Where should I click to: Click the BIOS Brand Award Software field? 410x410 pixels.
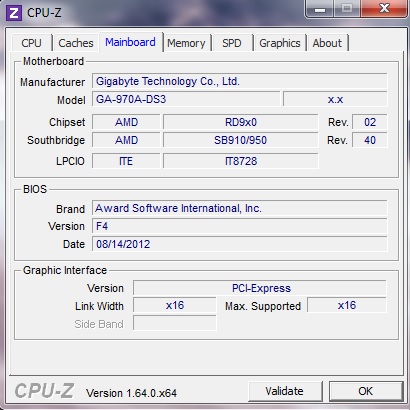240,208
